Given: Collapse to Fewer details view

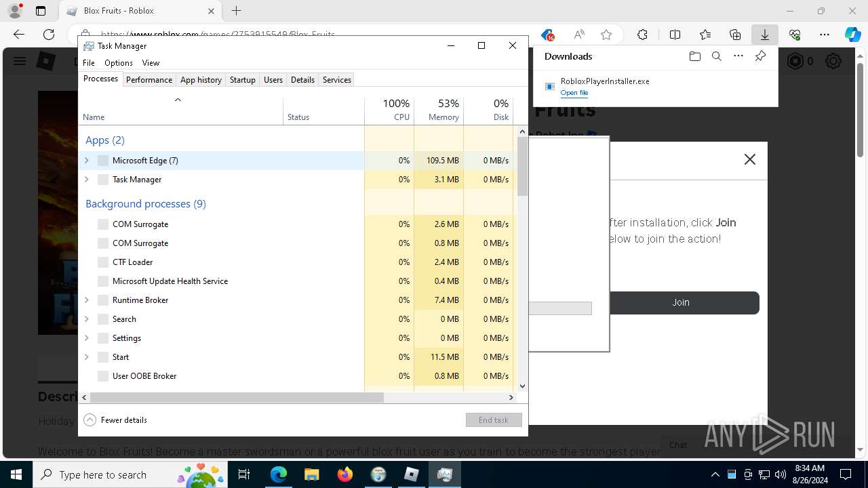Looking at the screenshot, I should point(115,420).
